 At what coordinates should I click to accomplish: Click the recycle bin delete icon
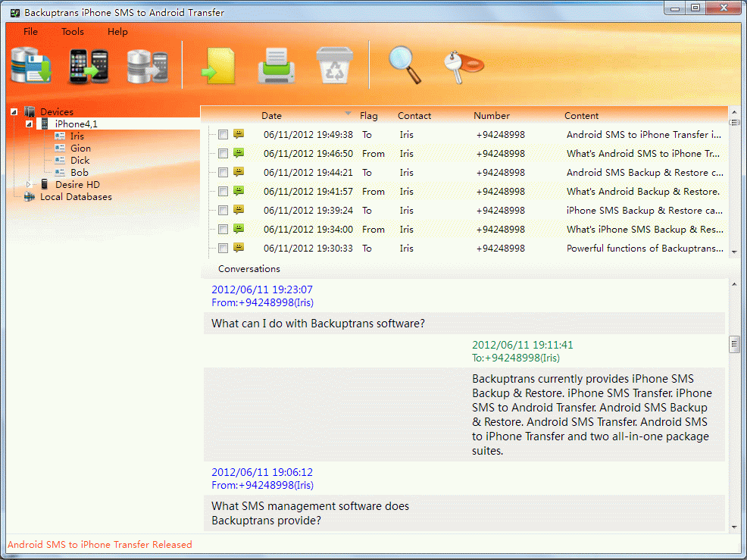[332, 65]
